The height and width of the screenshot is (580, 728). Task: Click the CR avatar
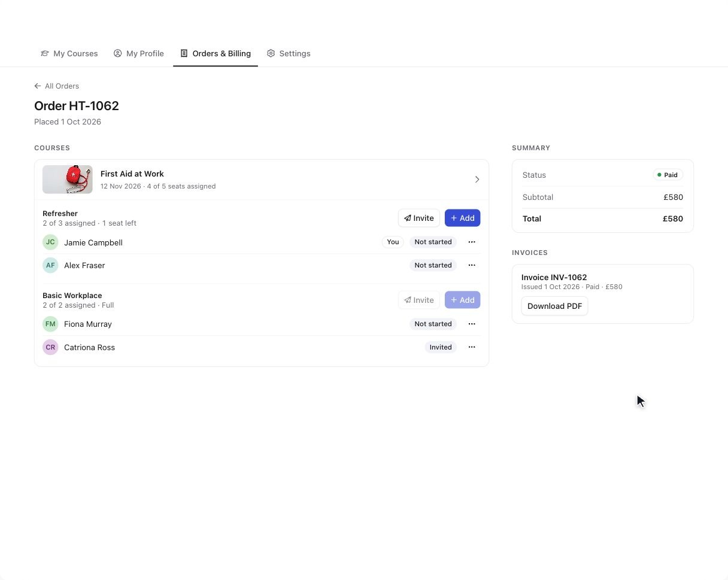click(50, 347)
